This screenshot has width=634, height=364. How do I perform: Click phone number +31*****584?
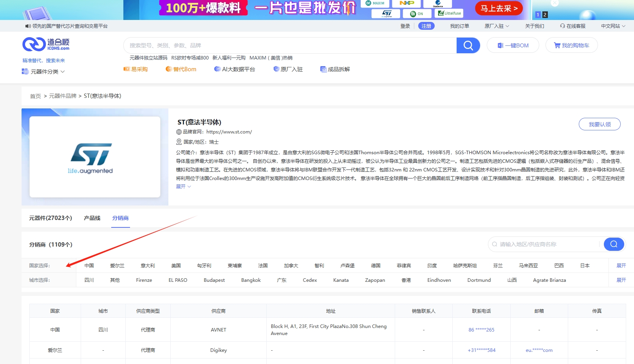pos(481,350)
